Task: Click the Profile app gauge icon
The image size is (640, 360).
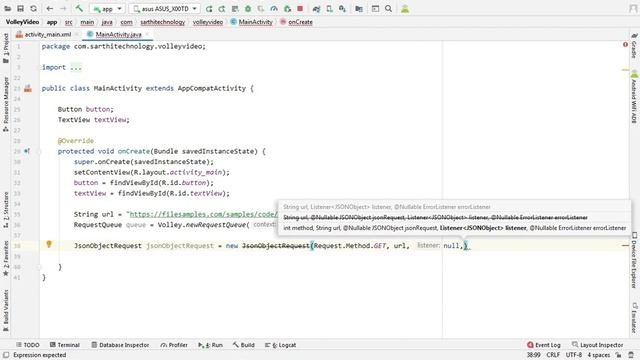Action: click(274, 9)
